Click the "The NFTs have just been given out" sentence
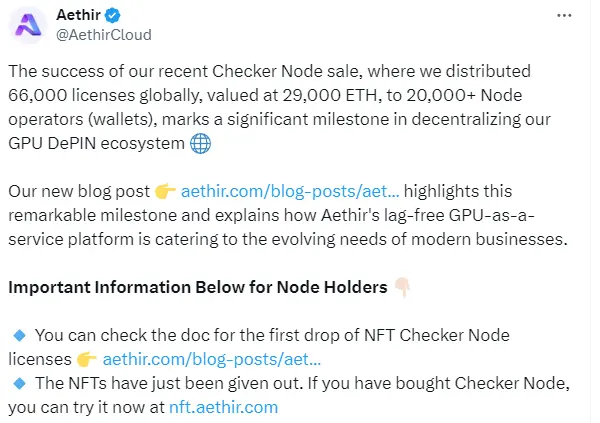 coord(158,383)
